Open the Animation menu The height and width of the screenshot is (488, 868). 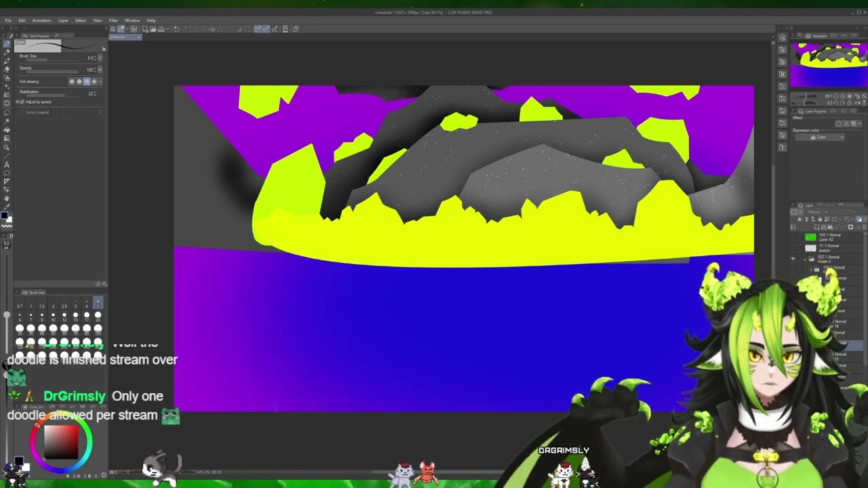click(x=41, y=20)
